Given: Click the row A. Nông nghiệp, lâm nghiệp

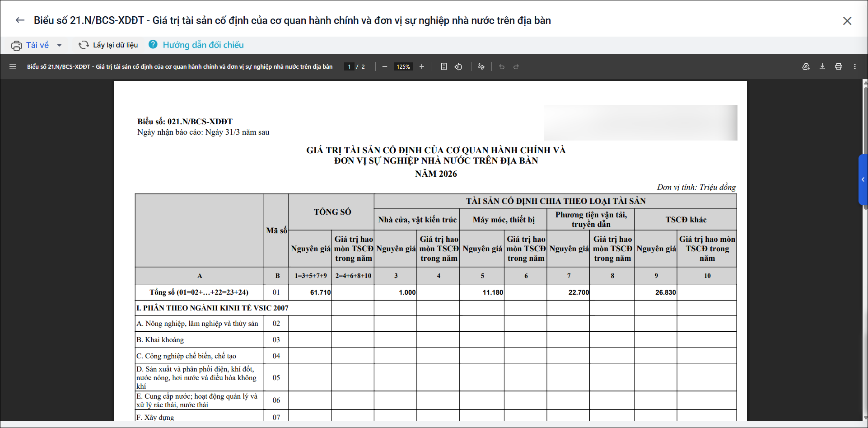Looking at the screenshot, I should click(197, 324).
